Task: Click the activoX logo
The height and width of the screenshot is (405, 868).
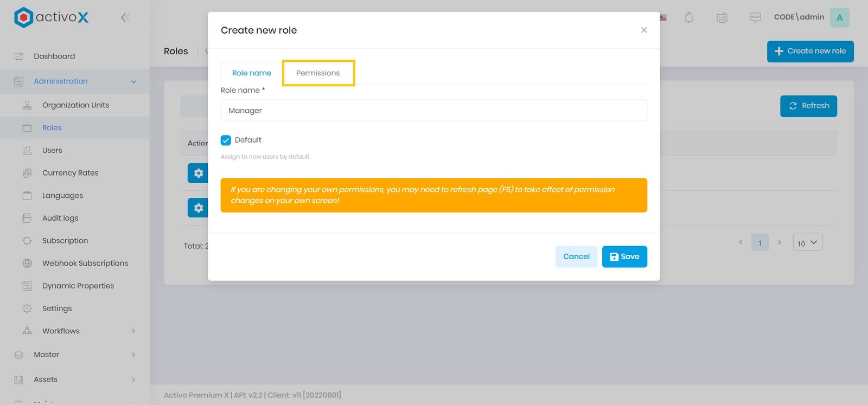Action: click(51, 17)
